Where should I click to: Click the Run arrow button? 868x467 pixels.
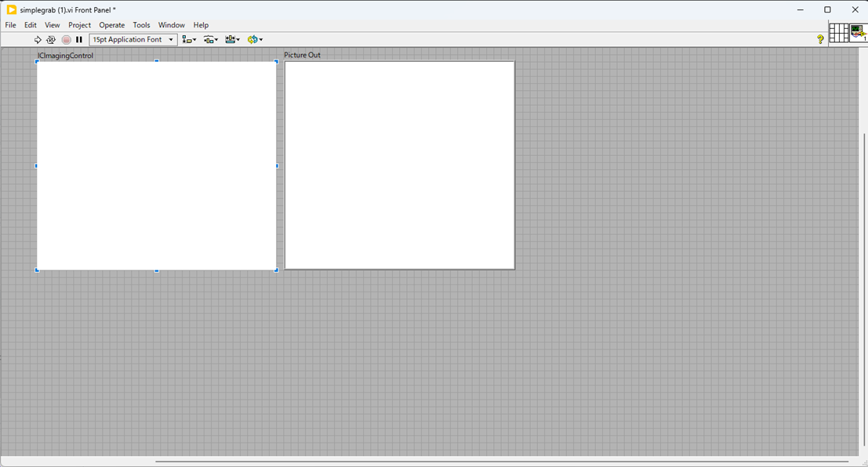coord(37,40)
